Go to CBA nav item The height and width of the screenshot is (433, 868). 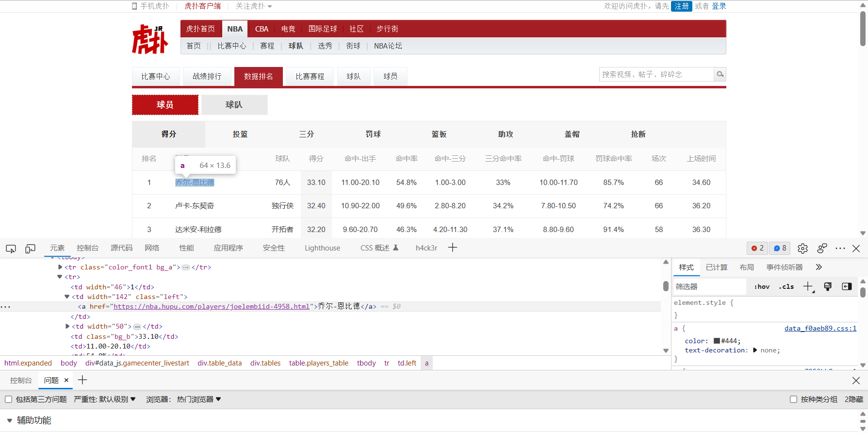[262, 29]
